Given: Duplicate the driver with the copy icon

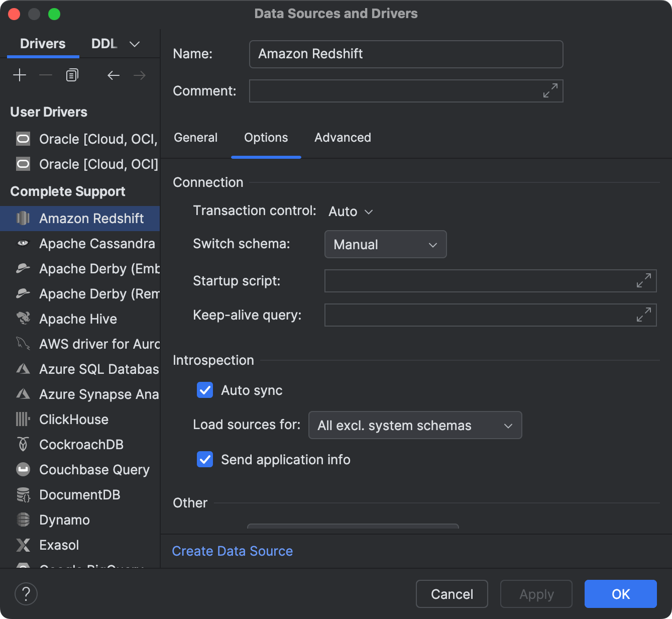Looking at the screenshot, I should (x=71, y=74).
